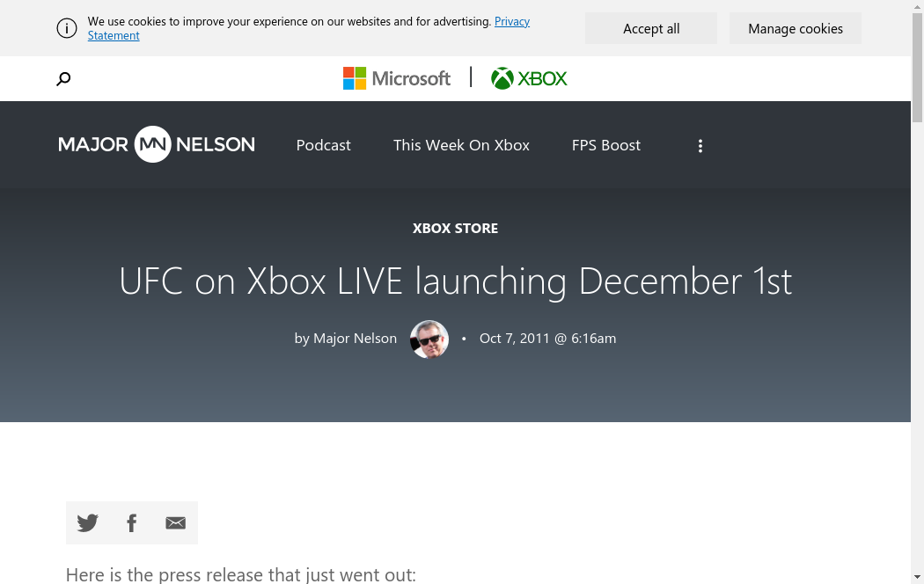Click the scrollbar down arrow
The height and width of the screenshot is (584, 924).
[917, 577]
